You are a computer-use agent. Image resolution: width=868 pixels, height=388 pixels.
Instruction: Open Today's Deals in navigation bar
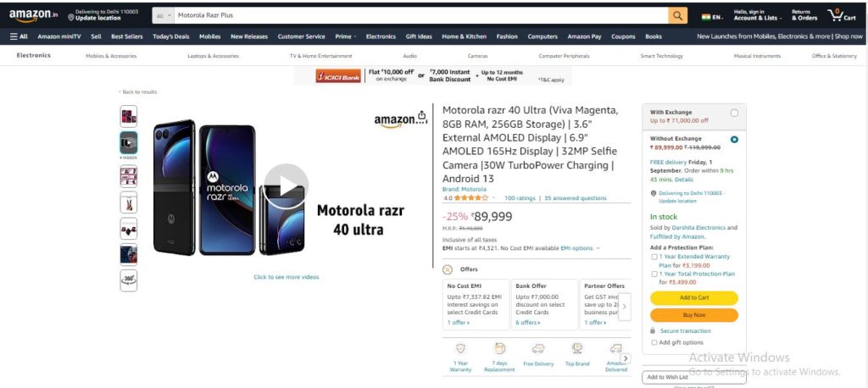click(x=171, y=36)
